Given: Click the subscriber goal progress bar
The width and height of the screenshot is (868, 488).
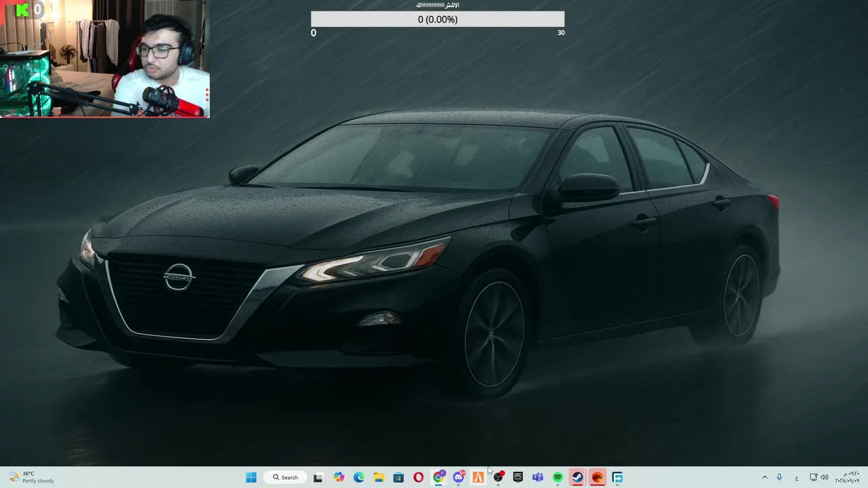Looking at the screenshot, I should 437,20.
